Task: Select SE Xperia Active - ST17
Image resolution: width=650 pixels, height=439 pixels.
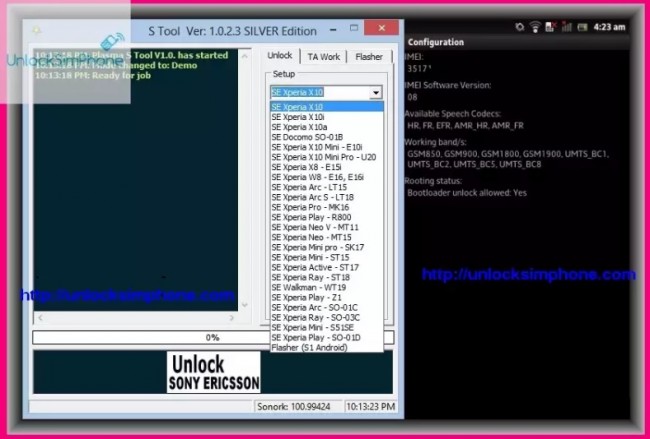Action: (x=327, y=267)
